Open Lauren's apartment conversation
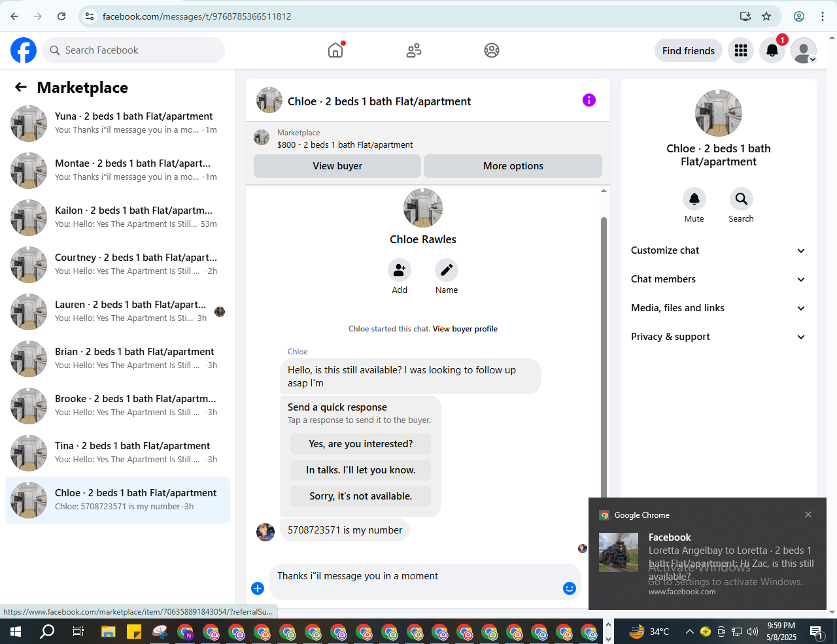The height and width of the screenshot is (644, 837). coord(118,312)
